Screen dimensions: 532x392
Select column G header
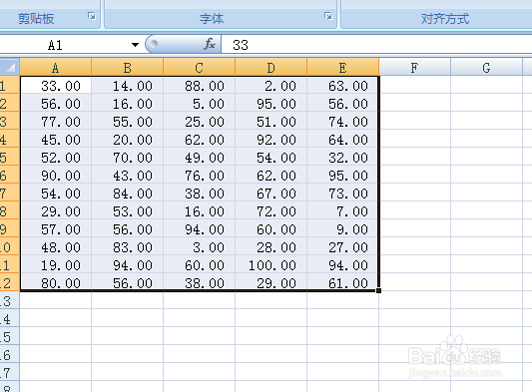486,67
